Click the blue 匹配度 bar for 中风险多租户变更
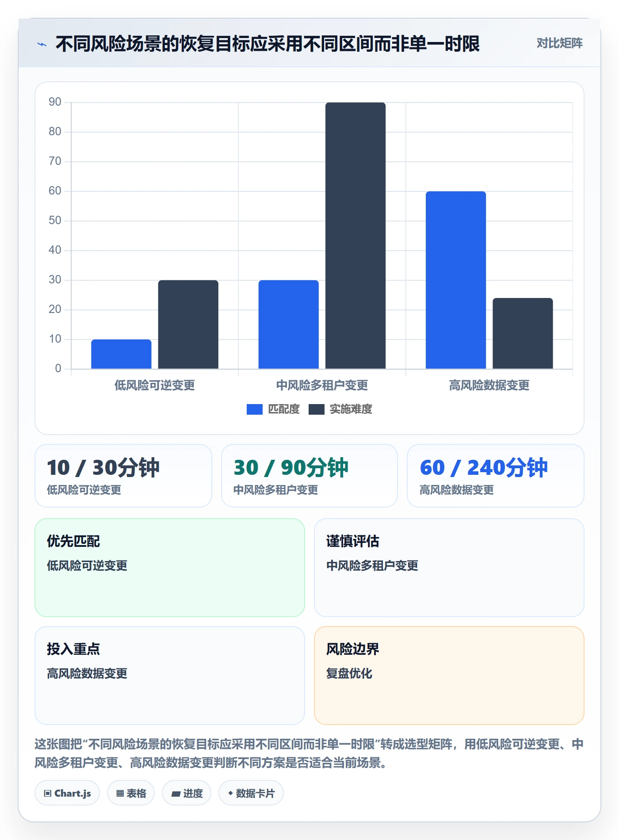This screenshot has height=840, width=619. coord(289,324)
